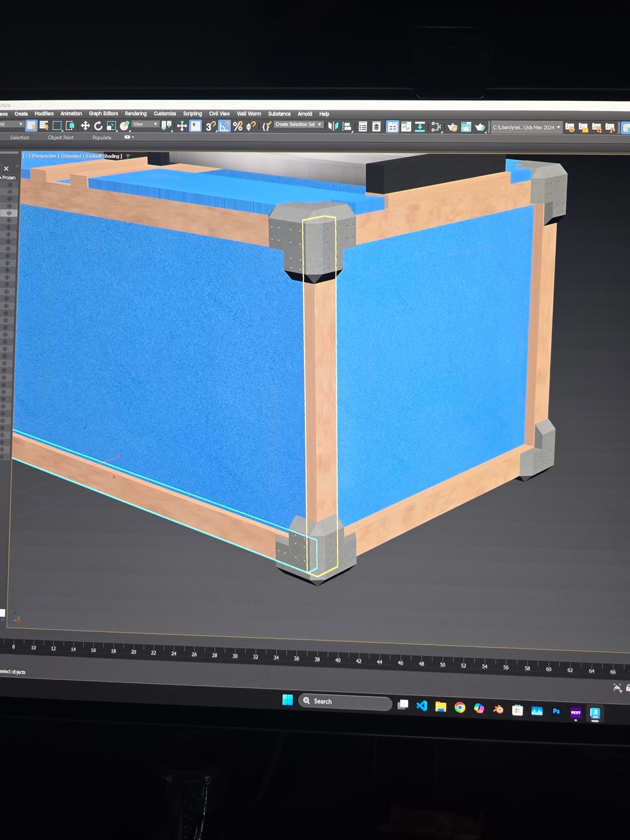This screenshot has height=840, width=630.
Task: Expand Create Selection Set dropdown
Action: coord(299,124)
